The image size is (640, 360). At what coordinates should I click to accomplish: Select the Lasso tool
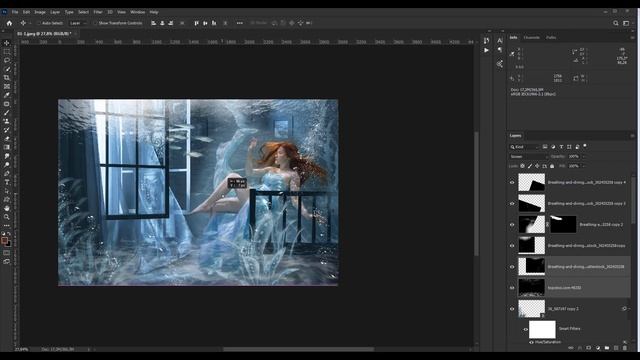7,60
